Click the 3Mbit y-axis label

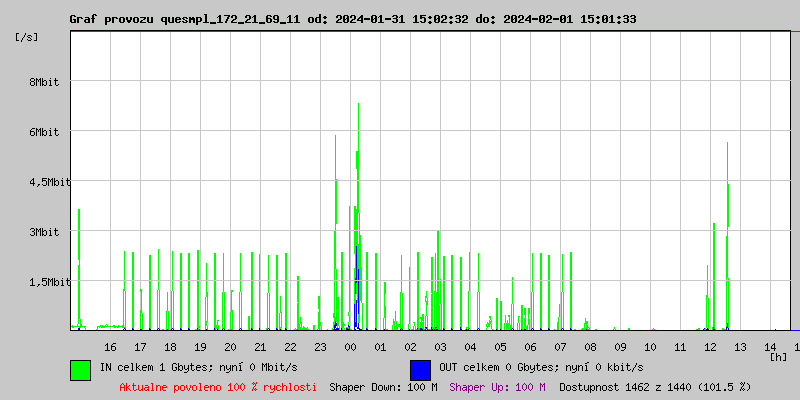click(43, 232)
